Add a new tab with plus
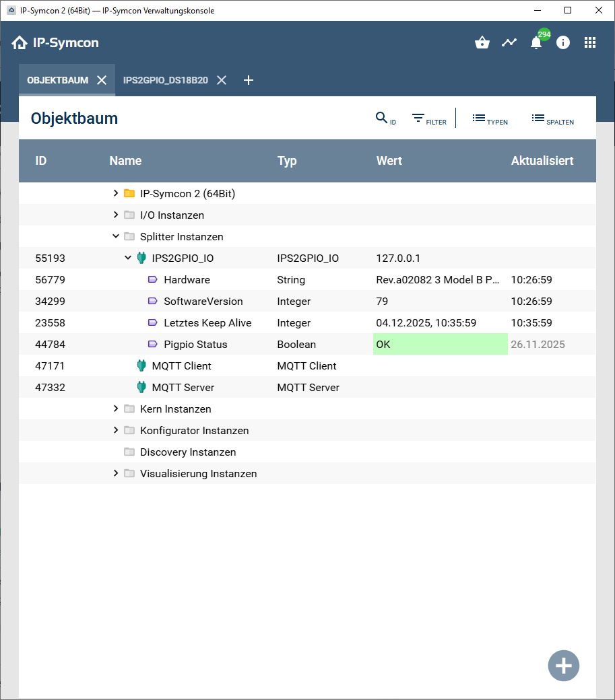This screenshot has width=615, height=700. point(249,80)
